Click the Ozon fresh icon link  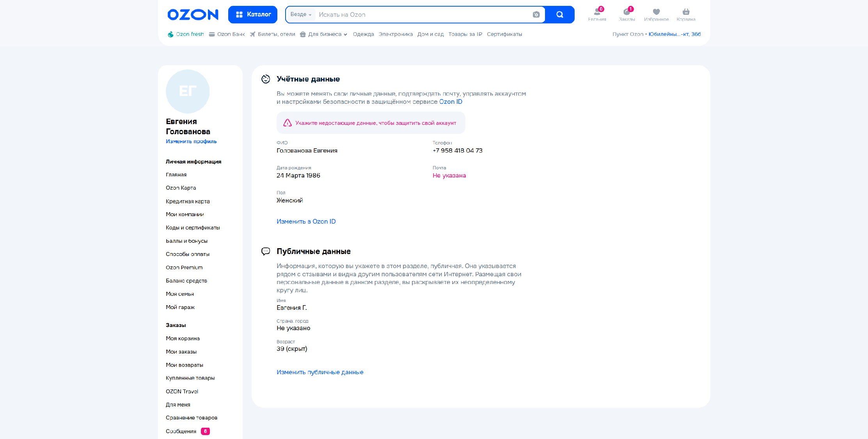[x=170, y=34]
